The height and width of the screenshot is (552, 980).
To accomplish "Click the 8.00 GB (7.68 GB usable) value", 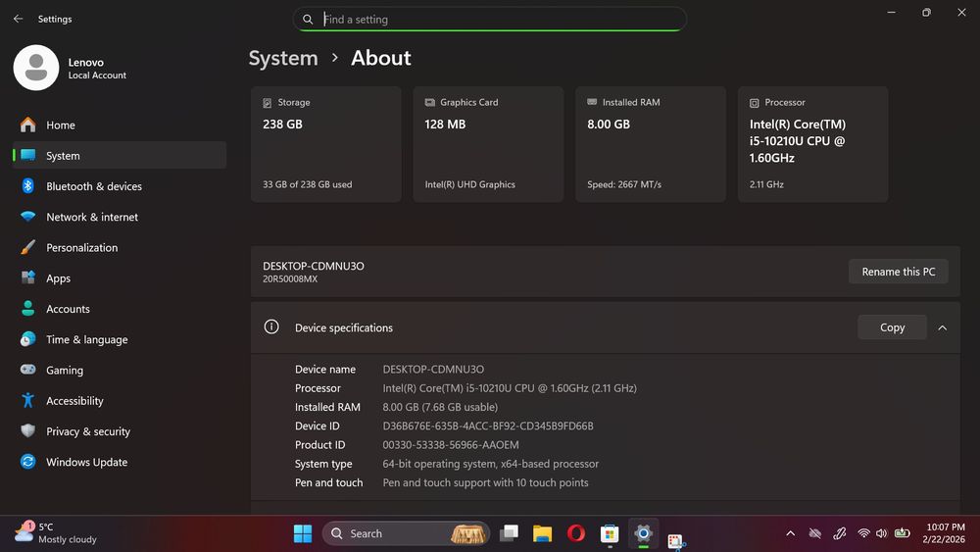I will [x=440, y=407].
